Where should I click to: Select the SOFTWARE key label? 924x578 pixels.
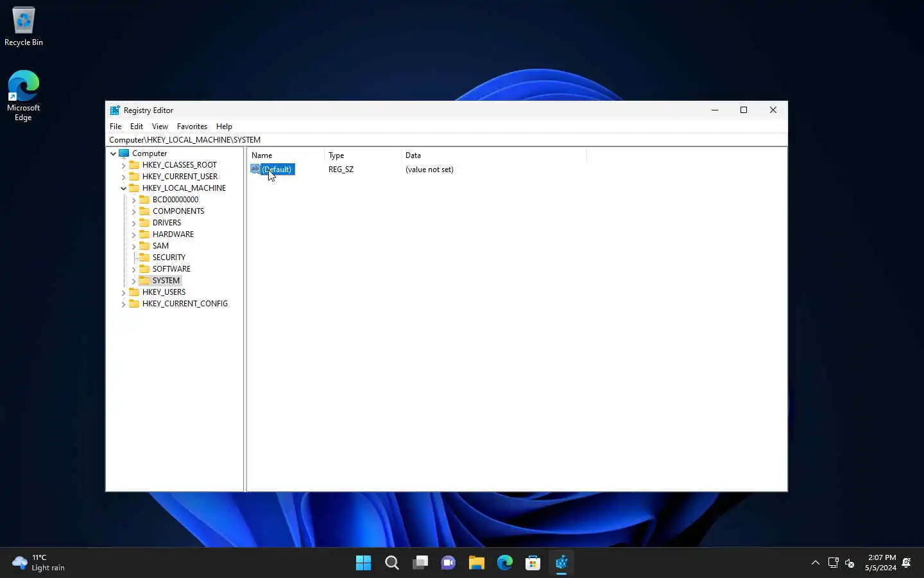pyautogui.click(x=171, y=269)
